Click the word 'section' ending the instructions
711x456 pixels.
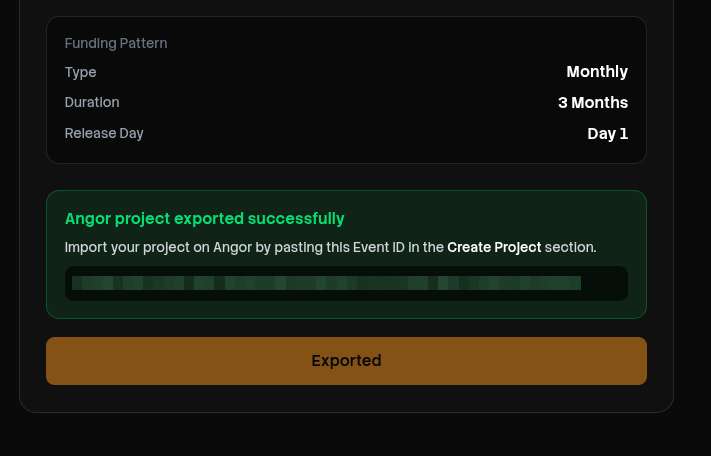(570, 247)
